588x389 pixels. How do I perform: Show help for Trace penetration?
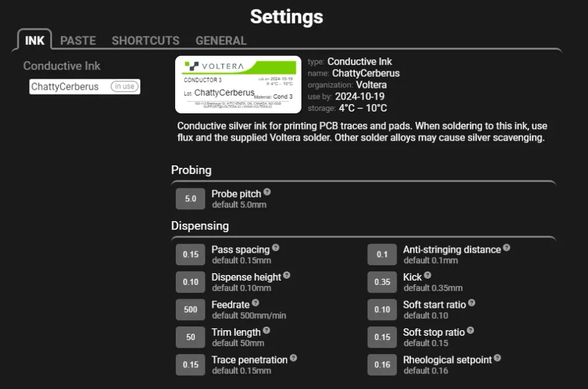[x=293, y=358]
